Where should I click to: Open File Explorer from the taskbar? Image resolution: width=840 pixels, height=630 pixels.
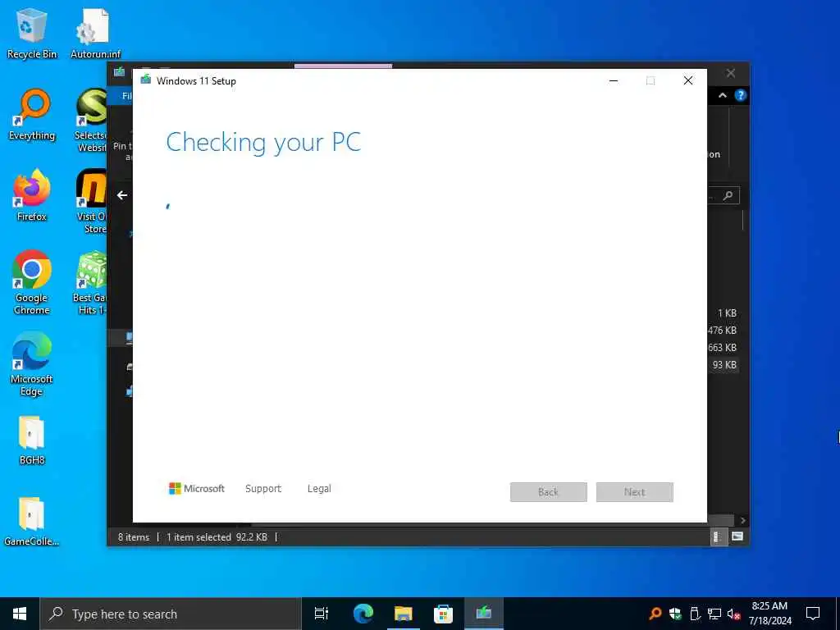pyautogui.click(x=403, y=614)
